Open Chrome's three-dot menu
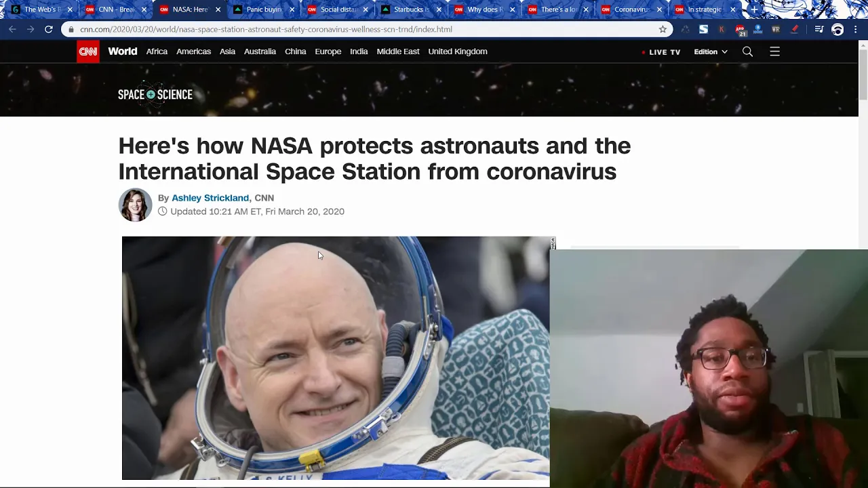This screenshot has width=868, height=488. (856, 29)
